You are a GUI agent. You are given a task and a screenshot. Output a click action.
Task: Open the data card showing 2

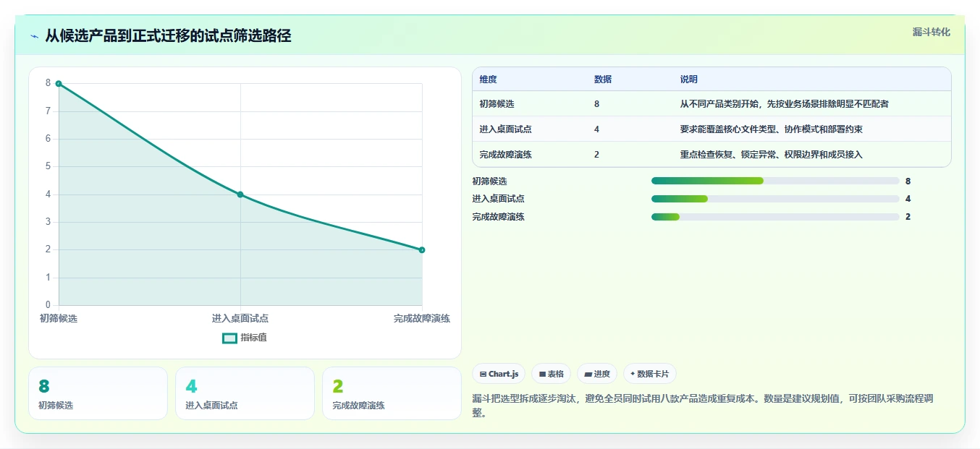392,393
